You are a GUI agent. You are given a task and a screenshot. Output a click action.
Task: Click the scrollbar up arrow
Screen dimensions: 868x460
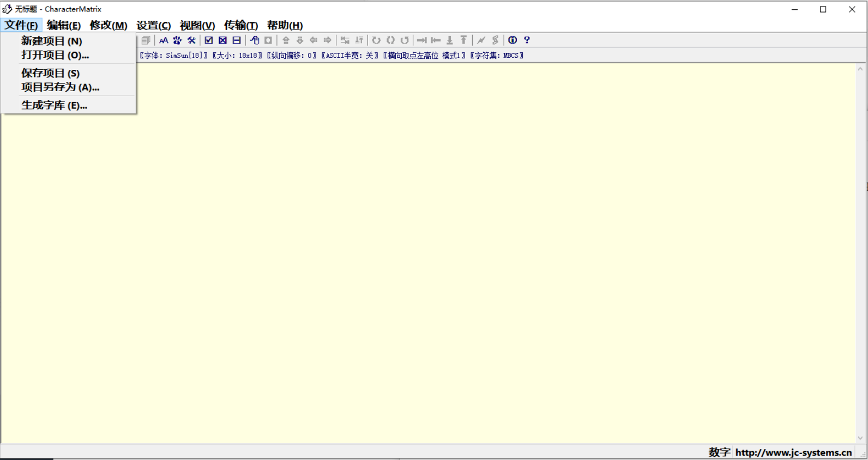860,69
